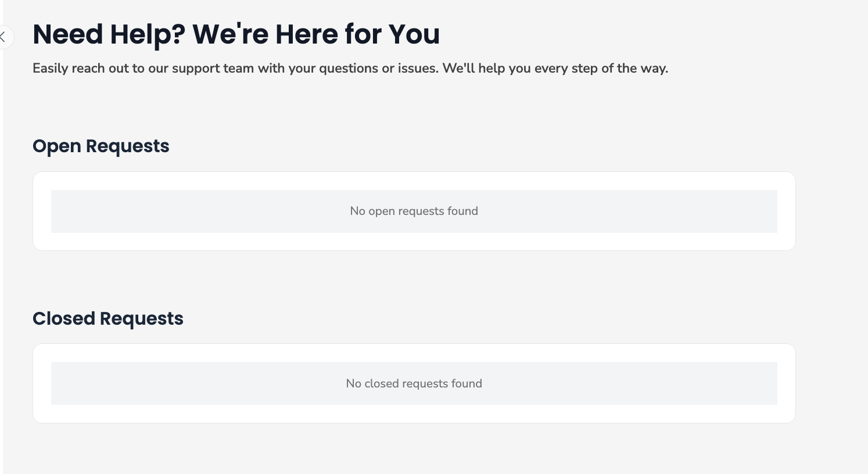This screenshot has height=474, width=868.
Task: Select the "No open requests found" message
Action: 414,211
